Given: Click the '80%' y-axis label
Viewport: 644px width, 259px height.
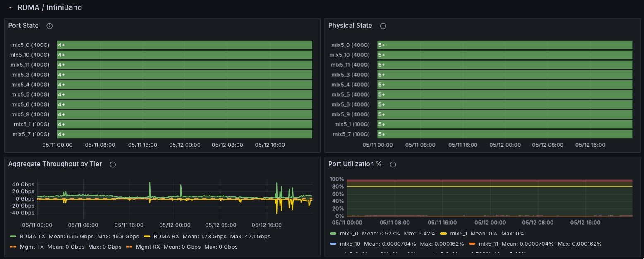Looking at the screenshot, I should pos(338,186).
